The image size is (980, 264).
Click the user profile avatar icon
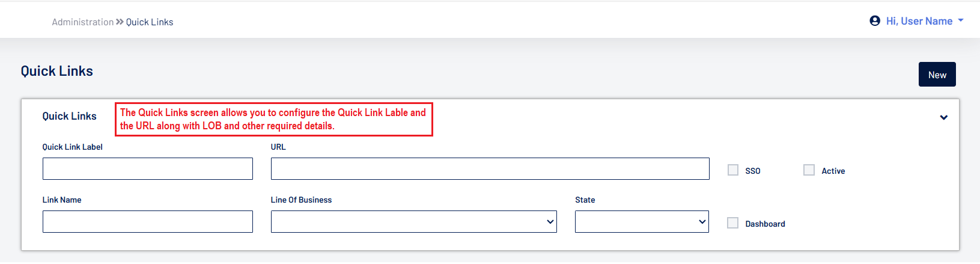click(875, 21)
